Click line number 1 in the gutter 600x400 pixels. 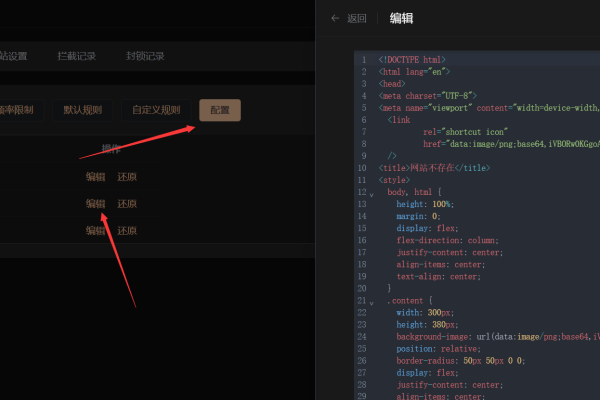(363, 60)
